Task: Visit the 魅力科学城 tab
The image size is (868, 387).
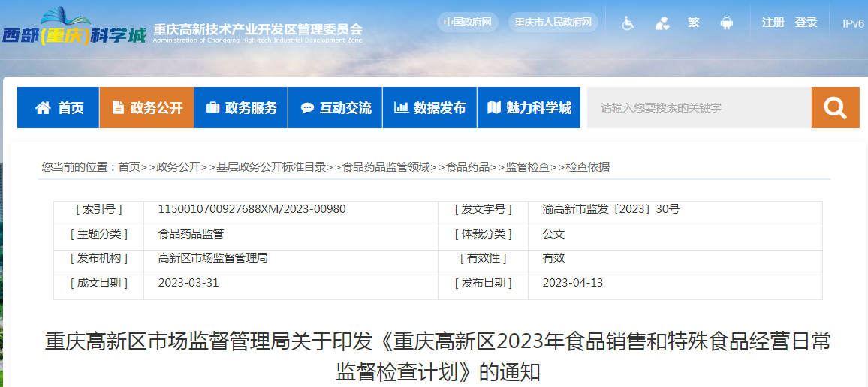Action: (529, 108)
